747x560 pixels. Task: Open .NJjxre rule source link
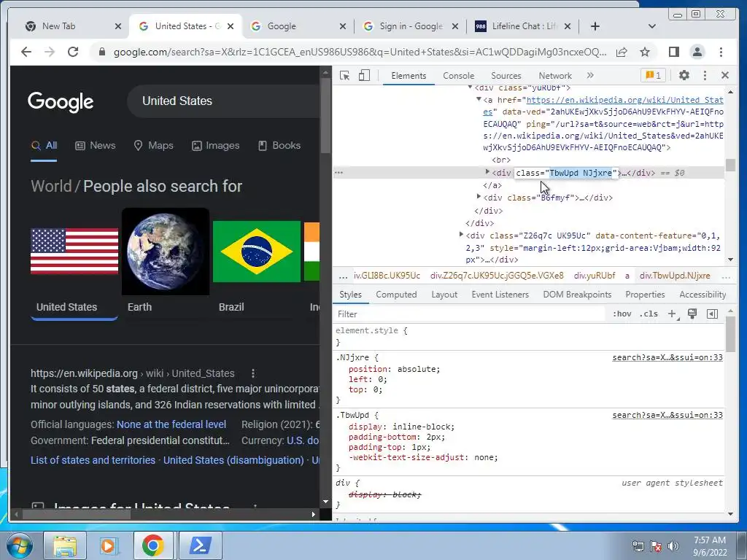click(667, 357)
